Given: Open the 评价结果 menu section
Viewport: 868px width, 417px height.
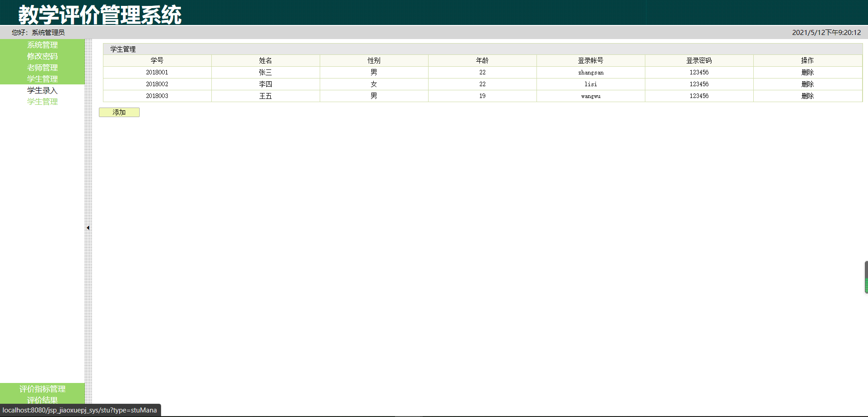Looking at the screenshot, I should (x=42, y=400).
